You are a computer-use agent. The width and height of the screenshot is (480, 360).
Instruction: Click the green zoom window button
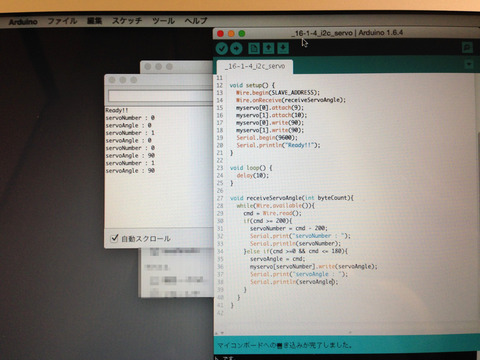click(x=242, y=34)
